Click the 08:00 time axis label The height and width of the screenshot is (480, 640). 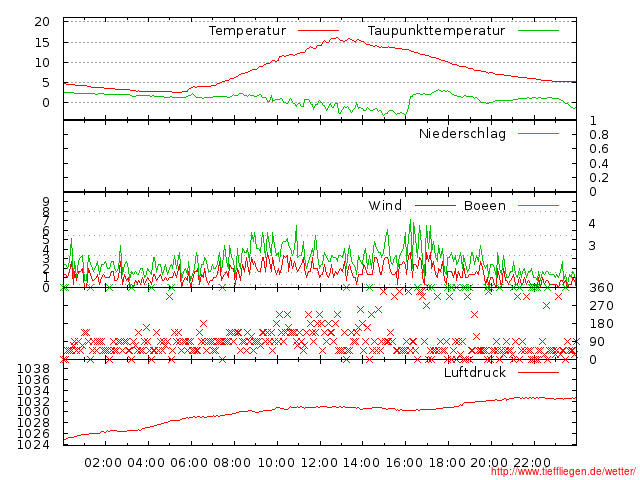(232, 463)
